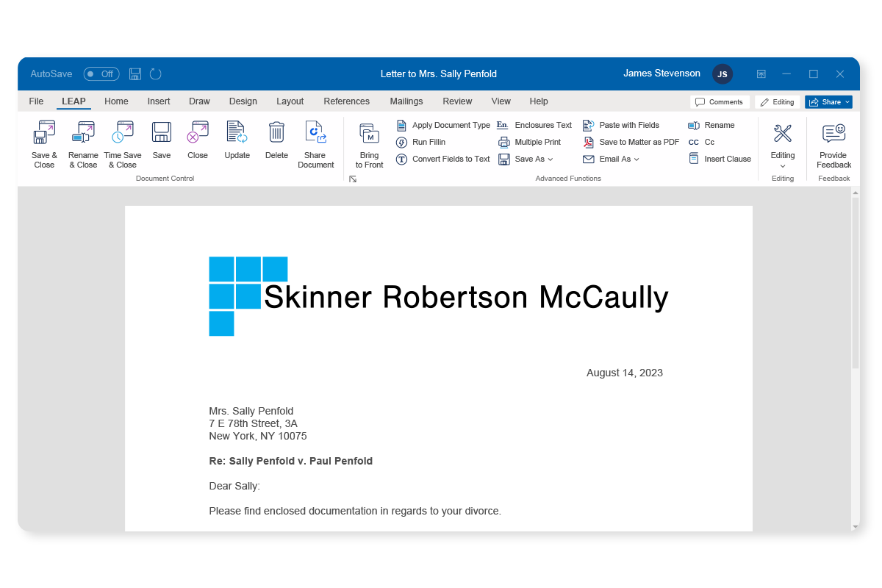882x588 pixels.
Task: Click the Save document icon in LEAP ribbon
Action: point(162,132)
